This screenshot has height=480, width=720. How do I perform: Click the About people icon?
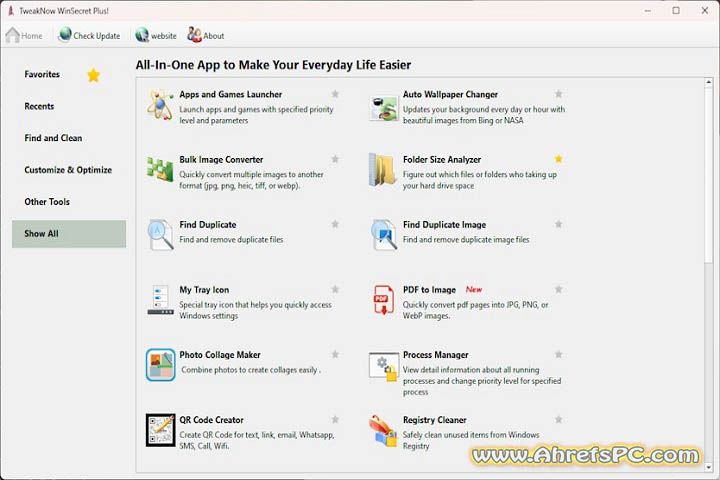[194, 34]
